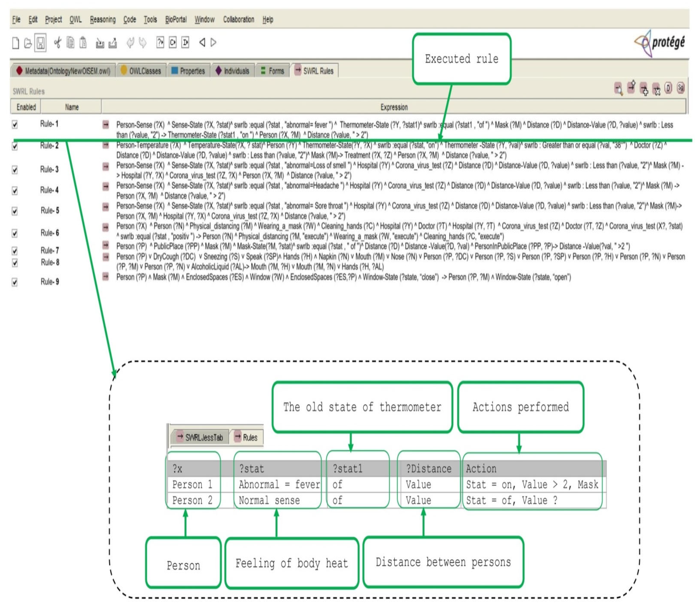
Task: Click the clone rule plus icon
Action: [644, 89]
